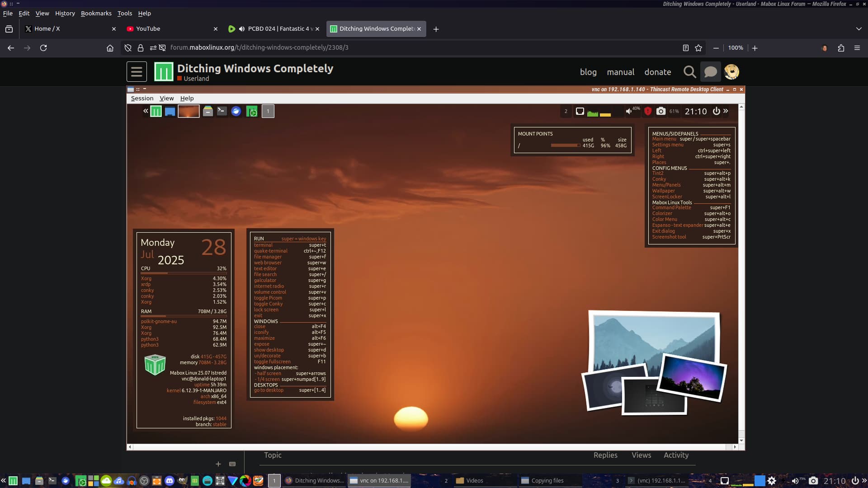Viewport: 868px width, 488px height.
Task: Click the remote desktop screenshot camera icon
Action: tap(660, 111)
